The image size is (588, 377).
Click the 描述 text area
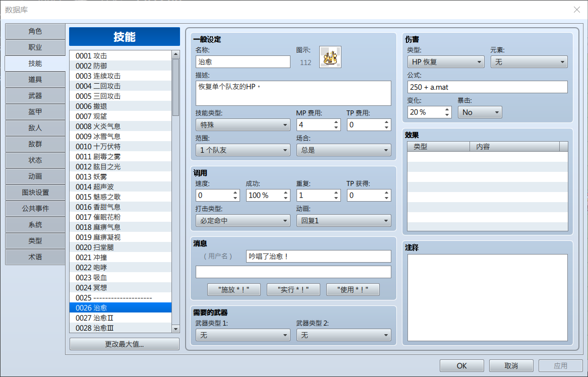[x=293, y=93]
